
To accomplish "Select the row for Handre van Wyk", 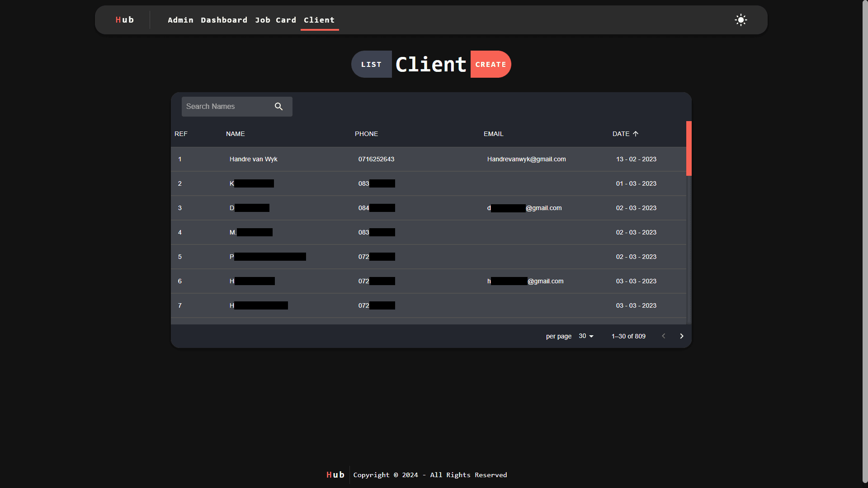I will coord(429,159).
